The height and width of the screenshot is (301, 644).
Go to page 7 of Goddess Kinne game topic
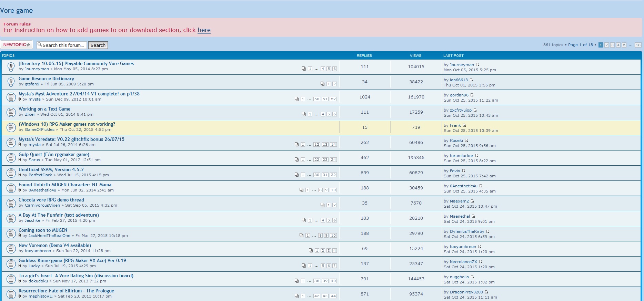click(334, 266)
